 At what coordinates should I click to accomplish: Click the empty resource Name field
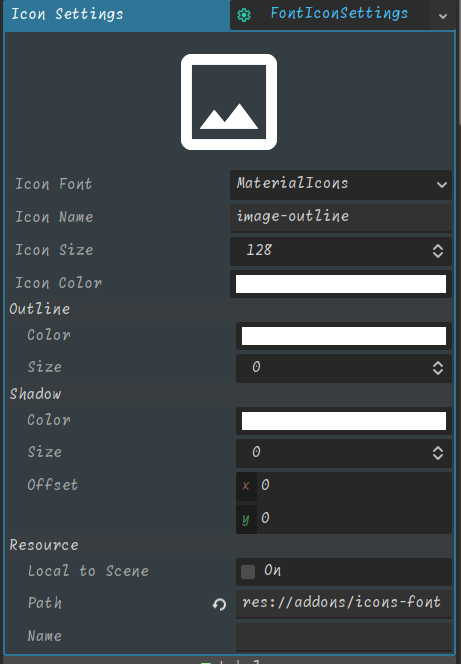pyautogui.click(x=344, y=636)
